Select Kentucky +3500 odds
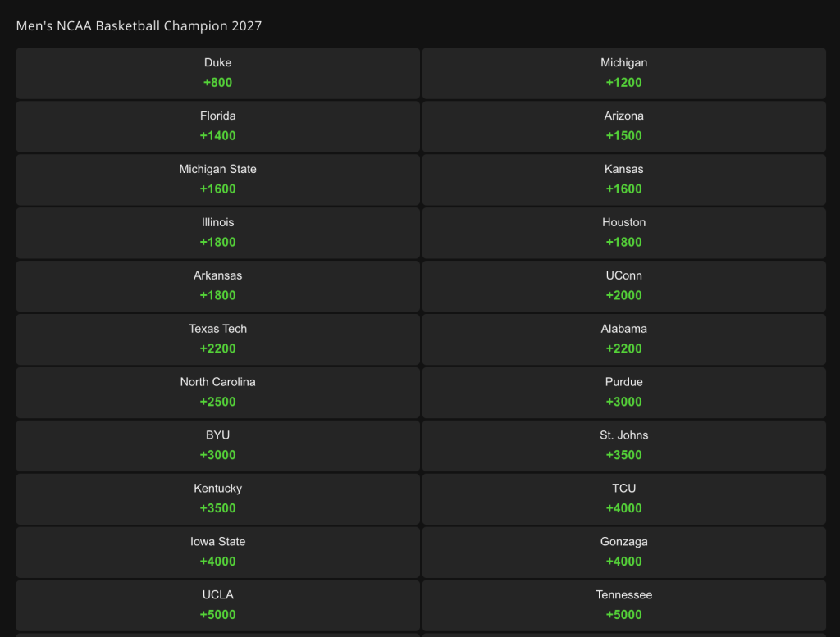 217,499
